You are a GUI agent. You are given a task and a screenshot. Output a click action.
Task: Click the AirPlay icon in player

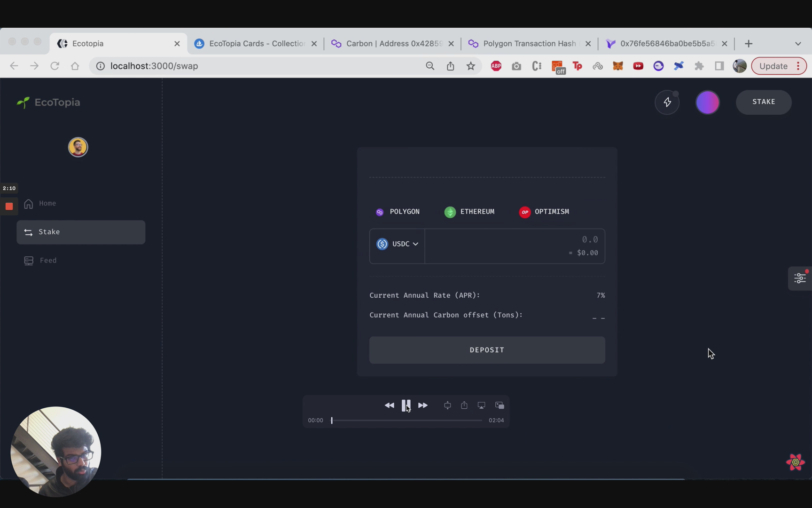[482, 405]
